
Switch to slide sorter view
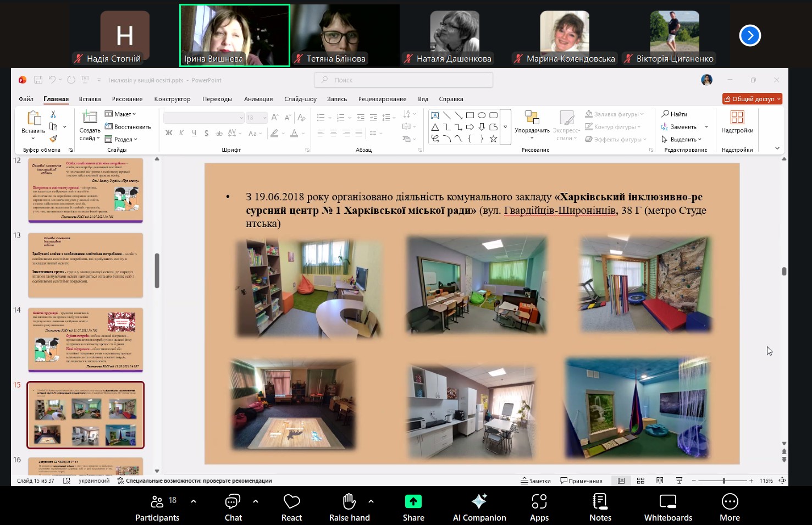click(640, 480)
